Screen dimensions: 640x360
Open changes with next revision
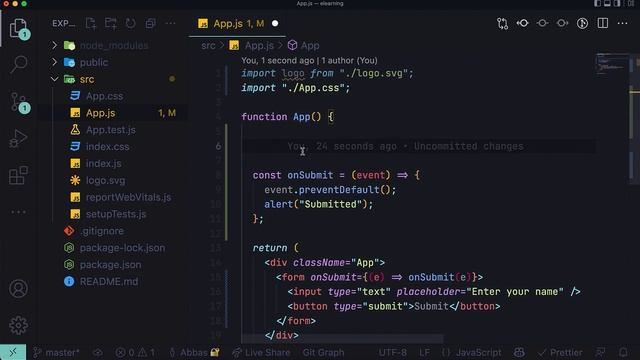[562, 23]
